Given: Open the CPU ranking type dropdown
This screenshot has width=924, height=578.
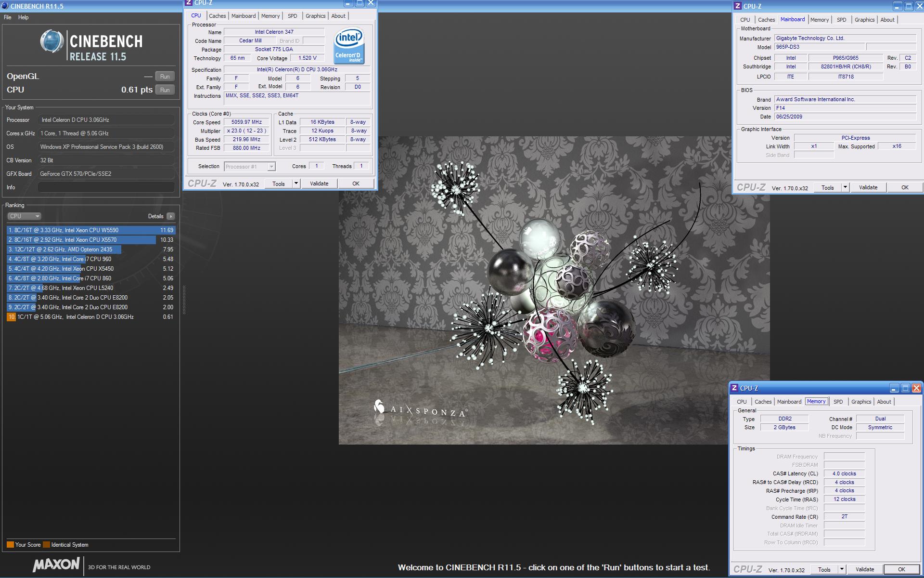Looking at the screenshot, I should tap(24, 216).
